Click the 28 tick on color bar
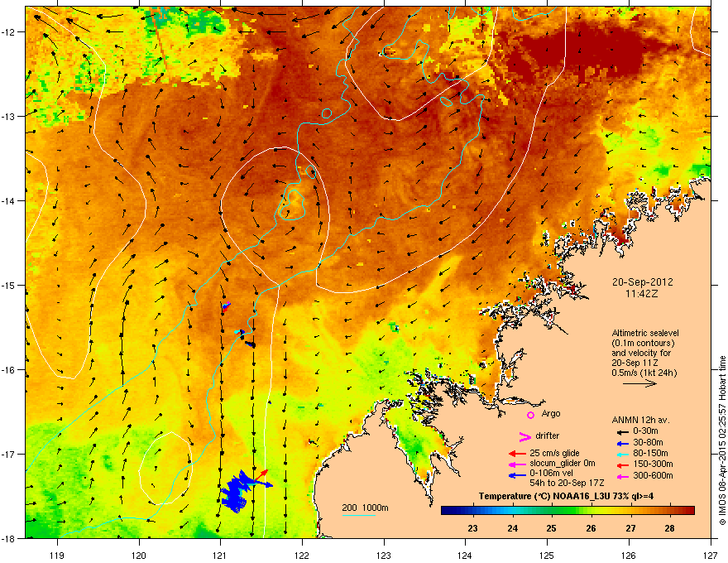 coord(669,528)
